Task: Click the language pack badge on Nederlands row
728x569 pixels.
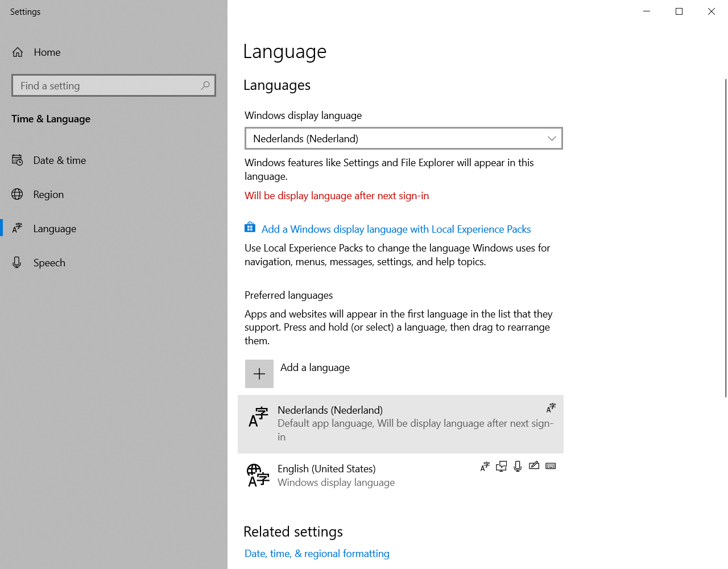Action: [550, 407]
